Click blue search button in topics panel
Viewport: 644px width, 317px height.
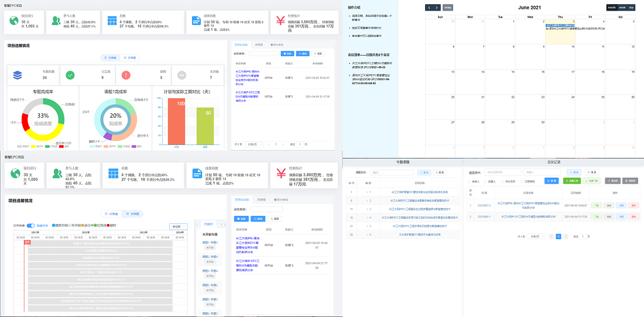[x=424, y=173]
